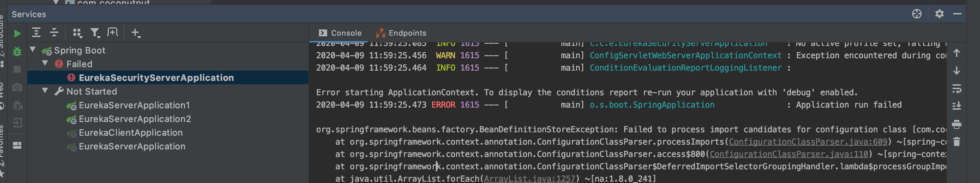
Task: Toggle soft-wrap in console
Action: coord(956,89)
